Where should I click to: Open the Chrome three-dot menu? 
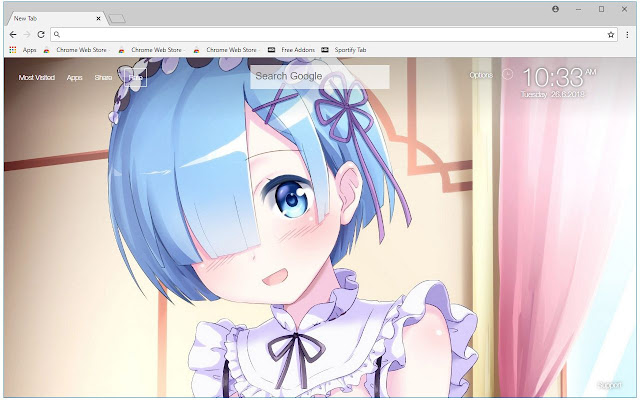click(x=627, y=35)
